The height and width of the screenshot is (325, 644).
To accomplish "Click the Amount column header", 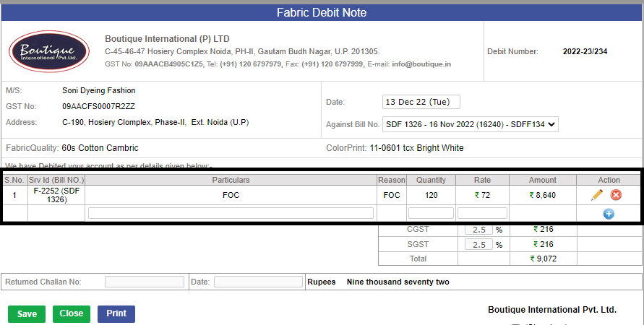I will pos(543,180).
